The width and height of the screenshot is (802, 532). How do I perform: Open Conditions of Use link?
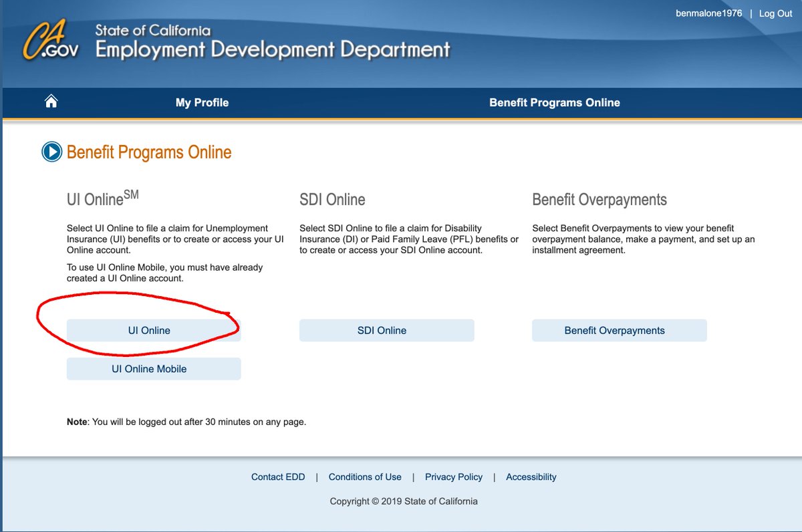[x=365, y=477]
